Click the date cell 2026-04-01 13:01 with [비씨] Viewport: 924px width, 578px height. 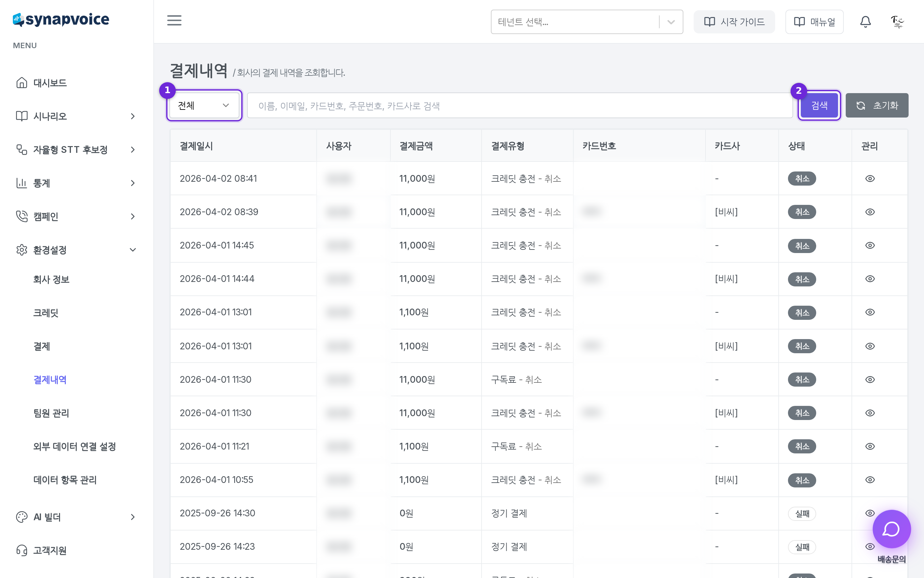pyautogui.click(x=216, y=346)
